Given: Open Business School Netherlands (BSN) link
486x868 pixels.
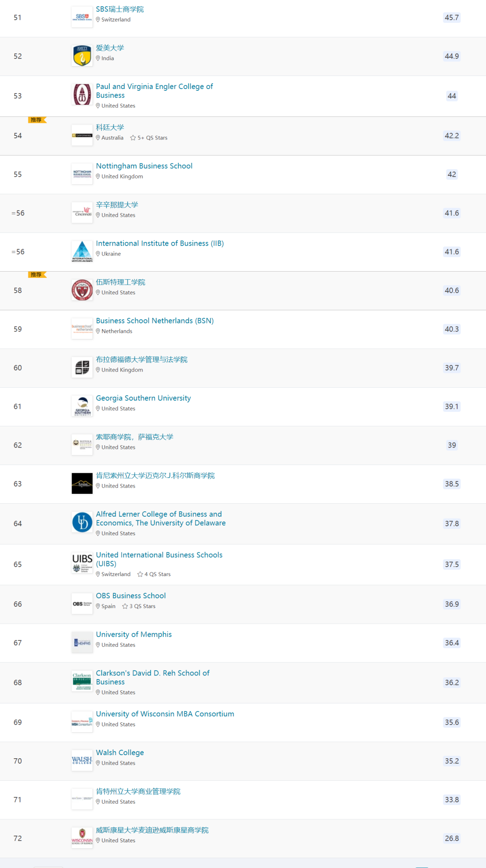Looking at the screenshot, I should 155,321.
